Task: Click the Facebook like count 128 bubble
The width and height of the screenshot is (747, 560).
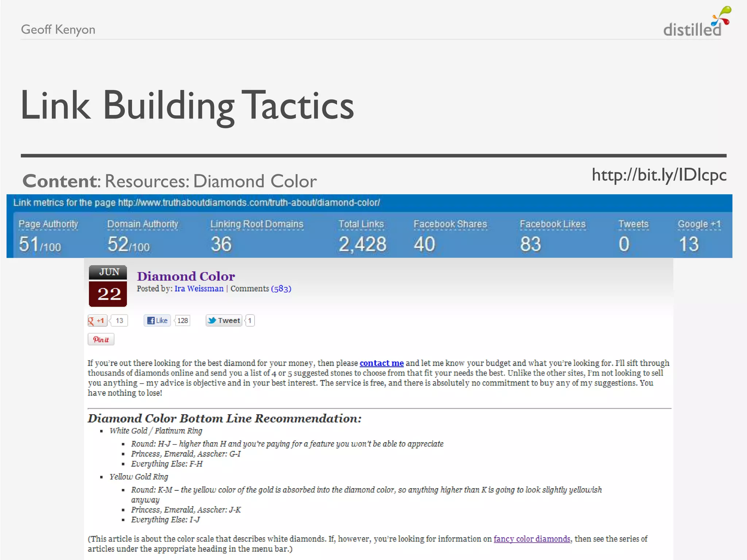Action: click(182, 321)
